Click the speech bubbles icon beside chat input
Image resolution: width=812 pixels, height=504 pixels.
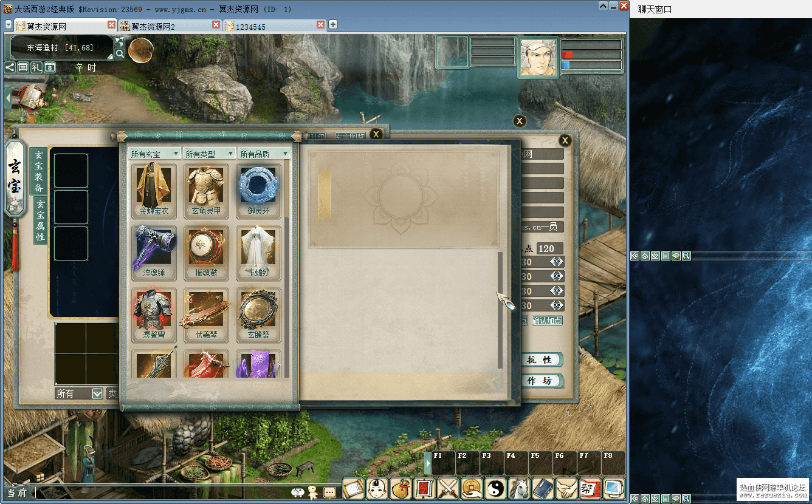(298, 492)
